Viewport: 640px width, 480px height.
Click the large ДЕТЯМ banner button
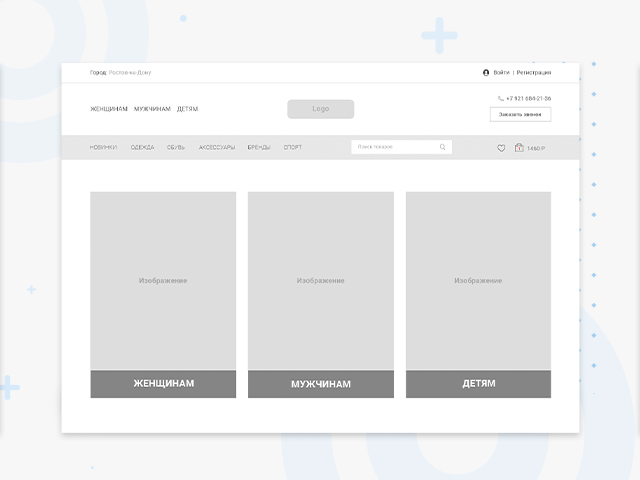(x=478, y=384)
